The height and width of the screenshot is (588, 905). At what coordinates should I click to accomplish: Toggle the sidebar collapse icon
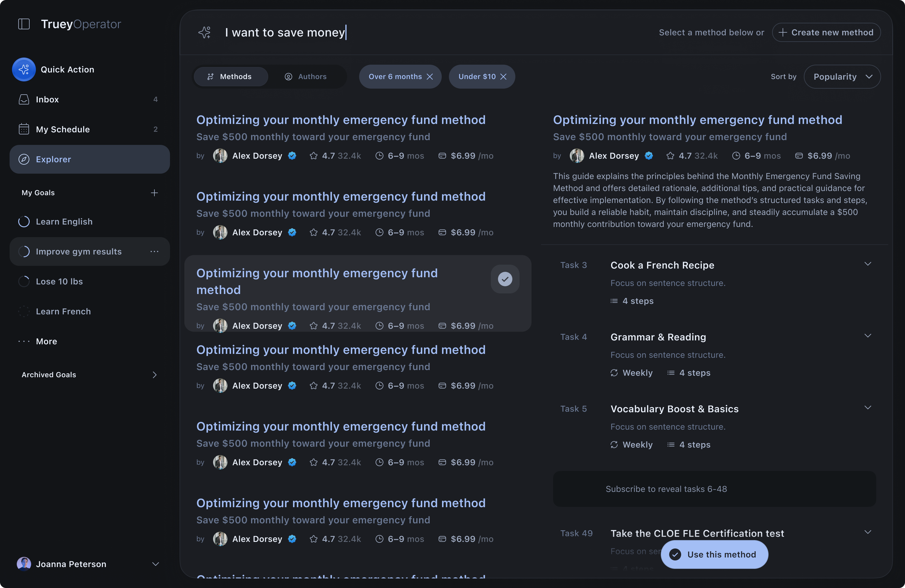tap(24, 24)
